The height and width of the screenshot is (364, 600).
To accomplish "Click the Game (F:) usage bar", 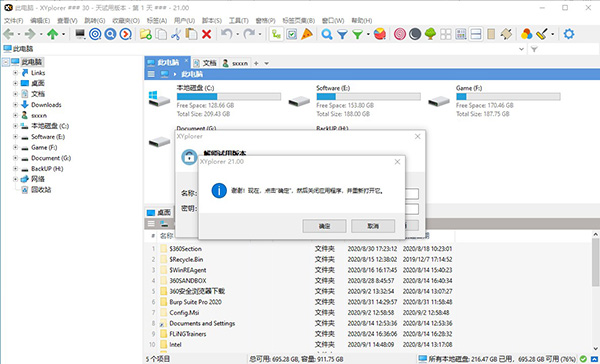I will click(508, 96).
